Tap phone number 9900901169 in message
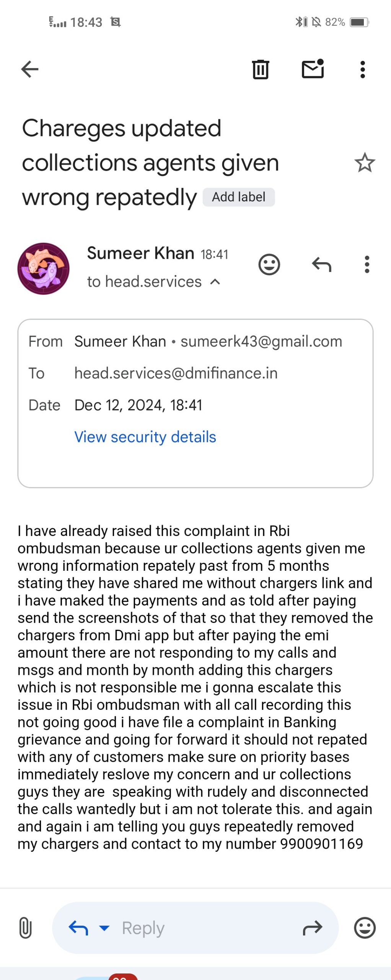 (x=321, y=844)
